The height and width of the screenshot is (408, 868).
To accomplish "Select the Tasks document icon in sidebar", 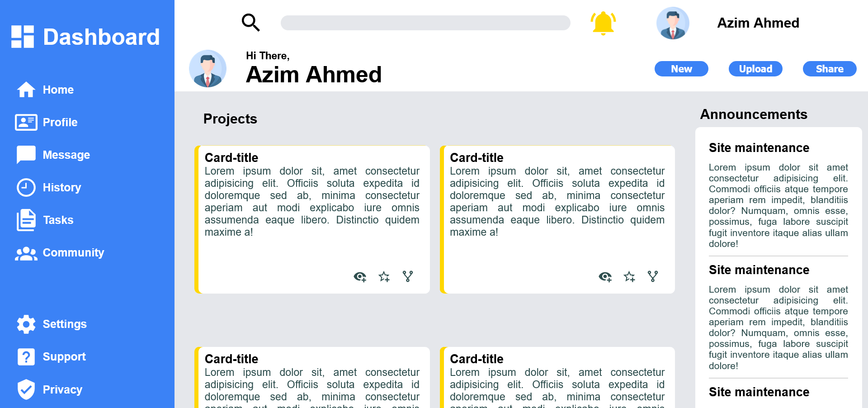I will [x=26, y=220].
